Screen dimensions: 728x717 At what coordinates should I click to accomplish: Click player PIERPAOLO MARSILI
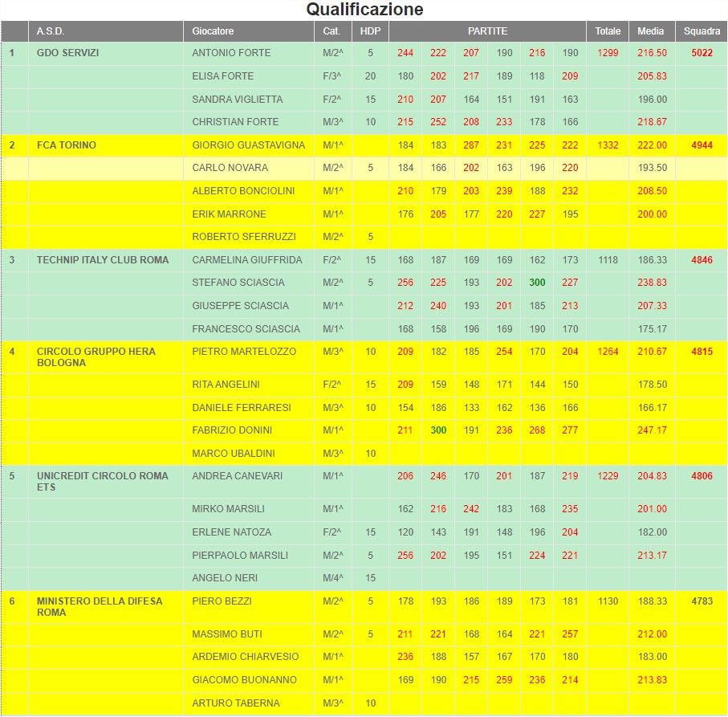240,556
